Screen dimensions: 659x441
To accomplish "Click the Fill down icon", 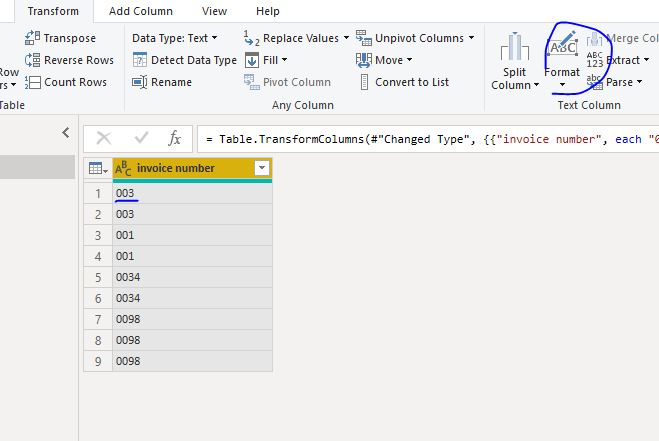I will point(252,60).
